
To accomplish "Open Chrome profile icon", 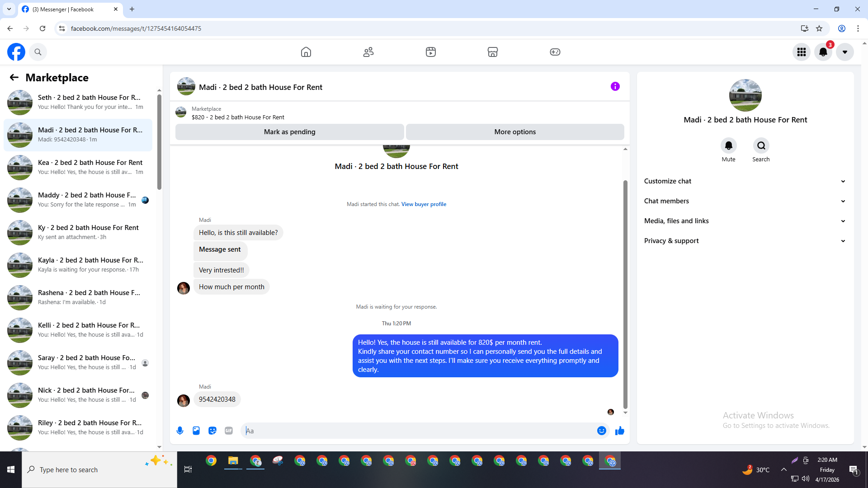I will click(842, 28).
